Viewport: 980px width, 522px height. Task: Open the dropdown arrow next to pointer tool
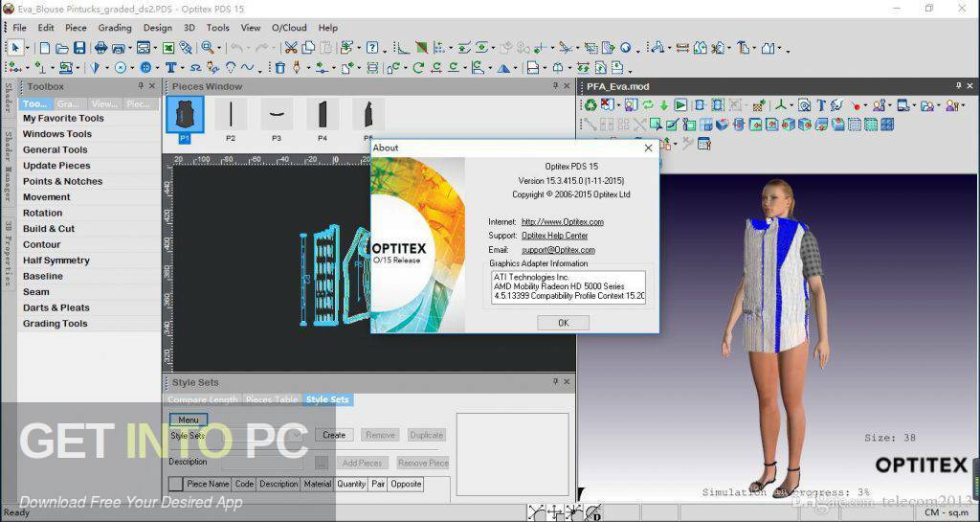coord(28,48)
